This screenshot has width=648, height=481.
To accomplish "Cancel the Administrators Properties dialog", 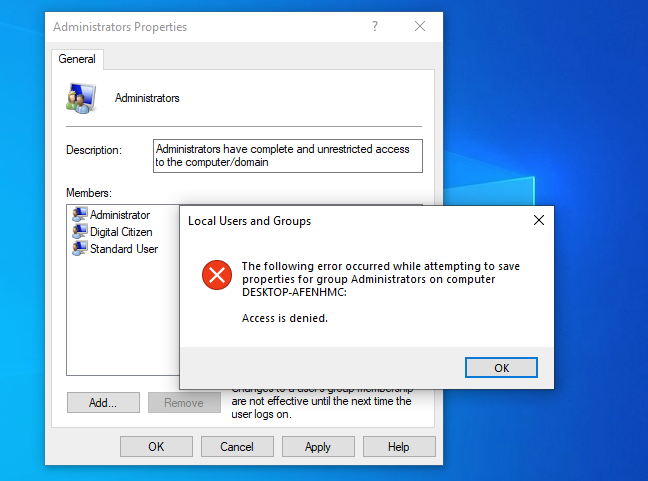I will point(237,447).
